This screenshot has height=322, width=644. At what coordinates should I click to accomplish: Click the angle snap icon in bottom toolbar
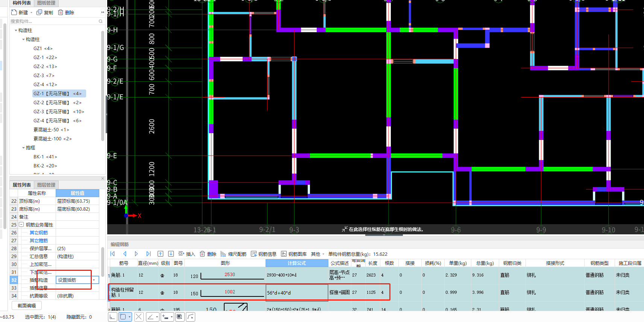pyautogui.click(x=150, y=317)
